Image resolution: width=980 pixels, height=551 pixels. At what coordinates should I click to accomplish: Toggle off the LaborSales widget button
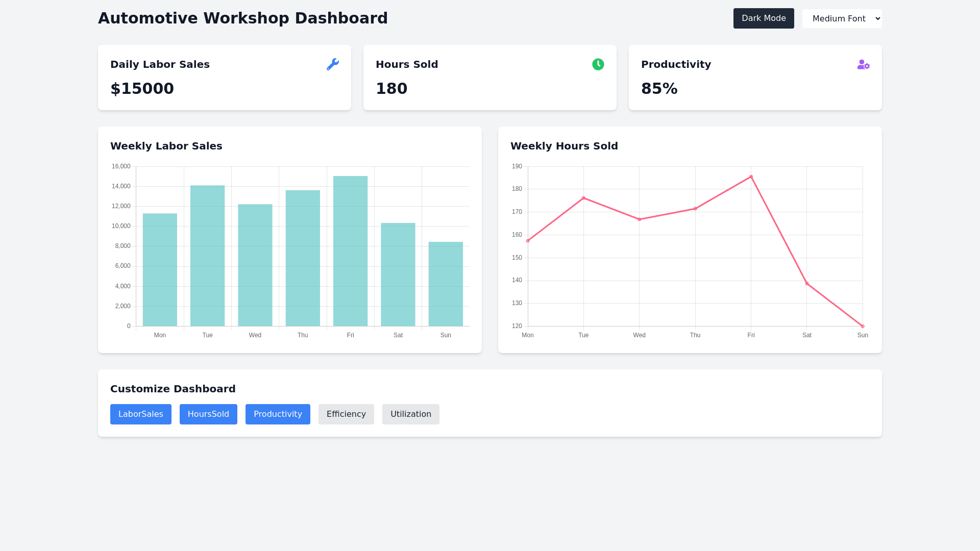pos(140,414)
